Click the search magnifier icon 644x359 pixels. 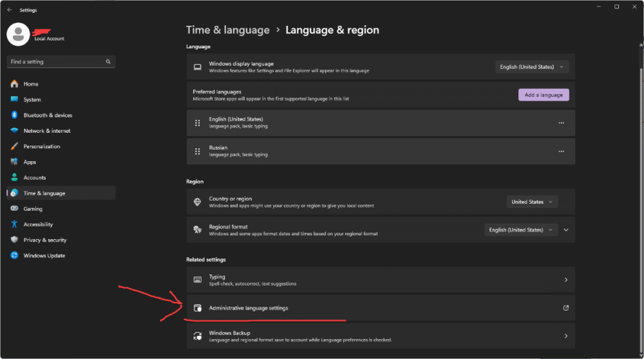point(108,62)
